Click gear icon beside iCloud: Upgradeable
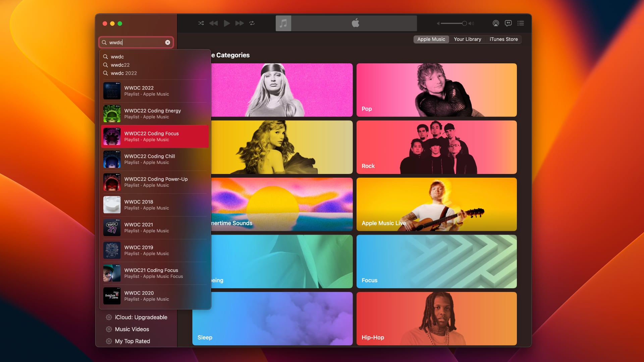Screen dimensions: 644x362 pos(109,317)
